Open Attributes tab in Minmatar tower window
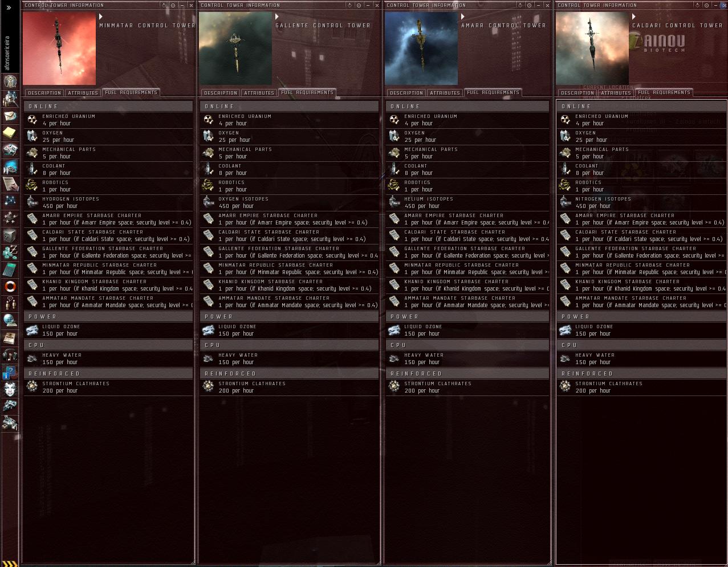728x567 pixels. click(x=83, y=93)
